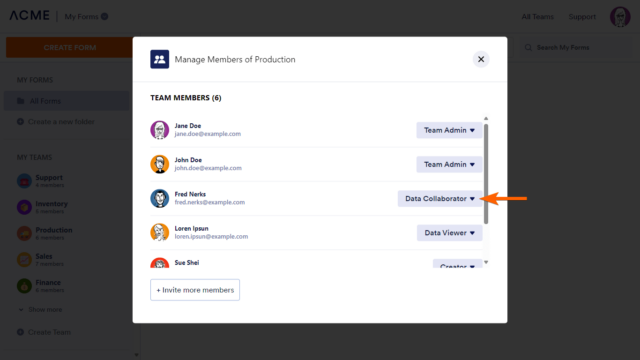Click the Support team icon

click(24, 181)
